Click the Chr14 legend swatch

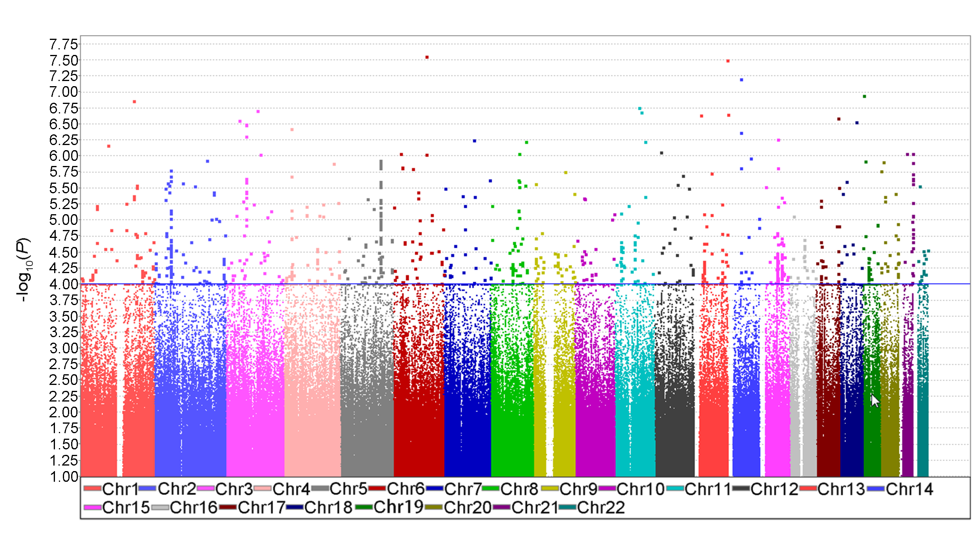(876, 489)
